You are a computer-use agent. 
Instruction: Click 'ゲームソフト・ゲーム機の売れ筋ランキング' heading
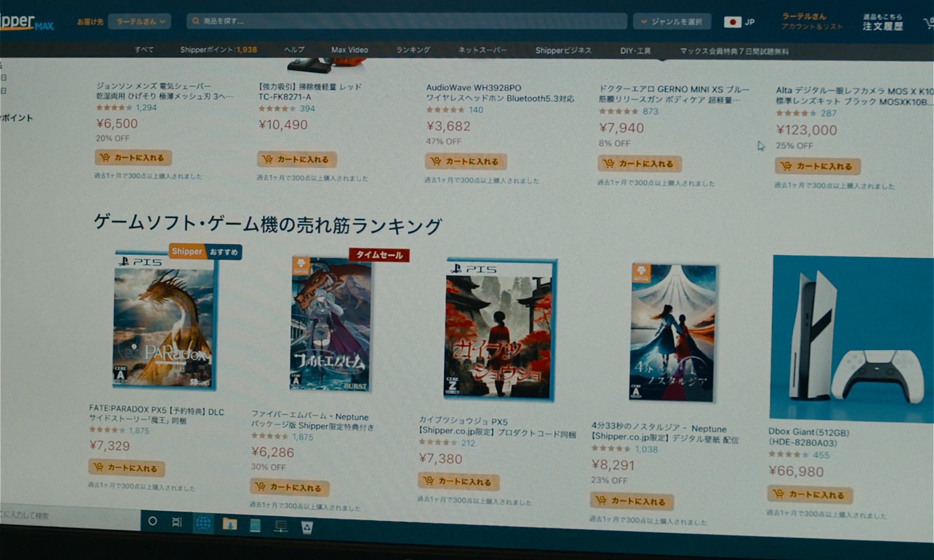click(x=267, y=224)
